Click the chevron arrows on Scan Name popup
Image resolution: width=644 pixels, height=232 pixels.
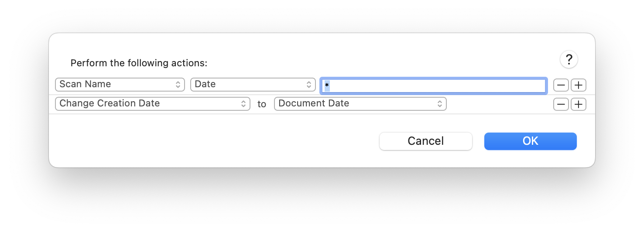(x=178, y=85)
